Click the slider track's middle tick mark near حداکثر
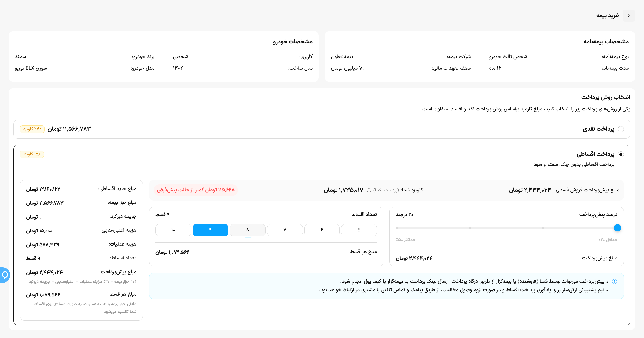The height and width of the screenshot is (338, 644). [x=470, y=228]
